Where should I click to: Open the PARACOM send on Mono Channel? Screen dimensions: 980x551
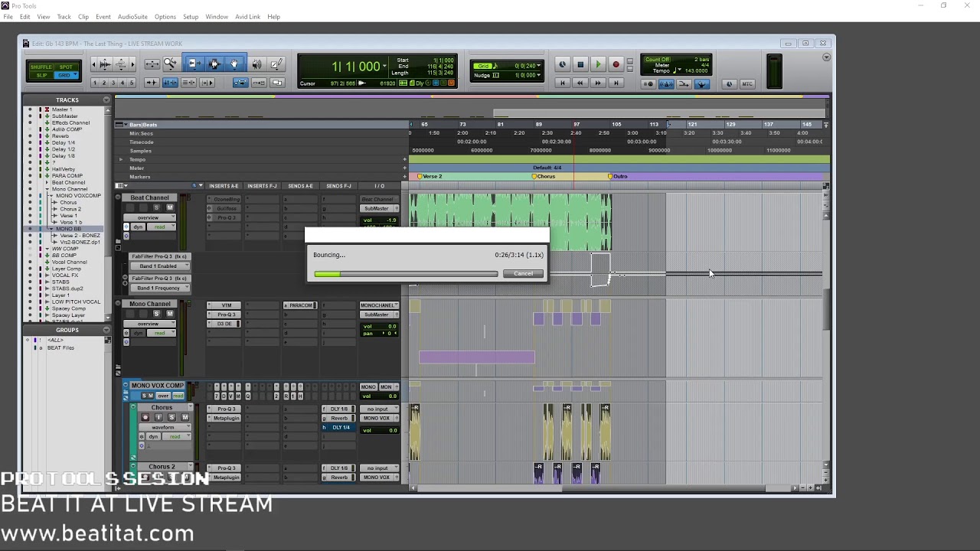click(302, 305)
